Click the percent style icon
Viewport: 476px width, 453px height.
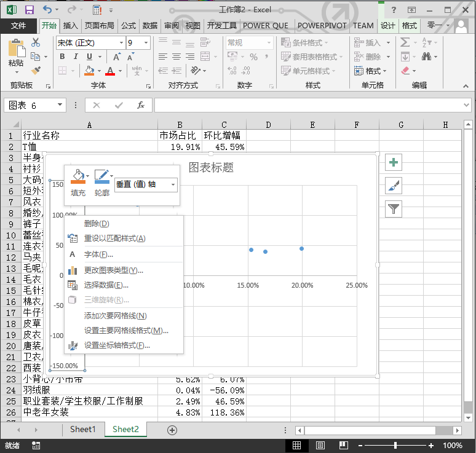point(254,57)
